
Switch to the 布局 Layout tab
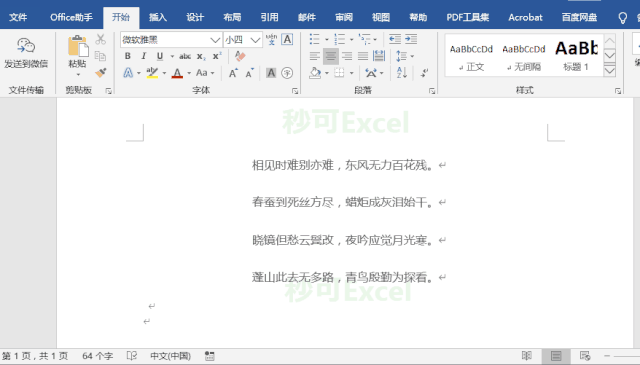[232, 18]
